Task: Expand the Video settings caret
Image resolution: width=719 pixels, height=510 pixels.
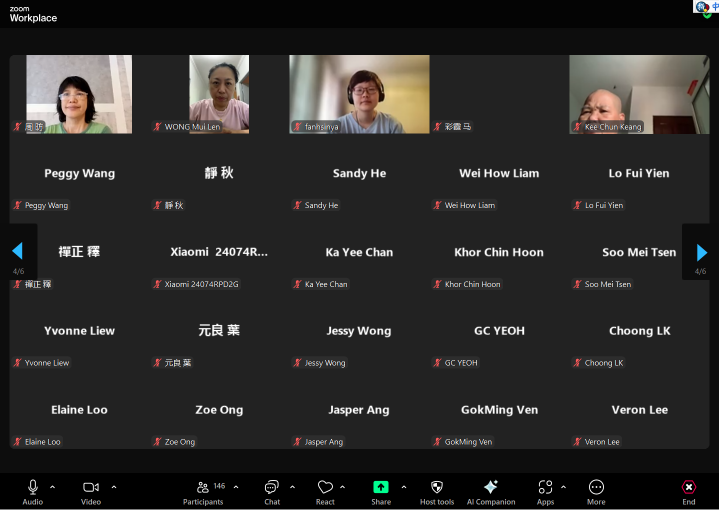Action: [114, 487]
